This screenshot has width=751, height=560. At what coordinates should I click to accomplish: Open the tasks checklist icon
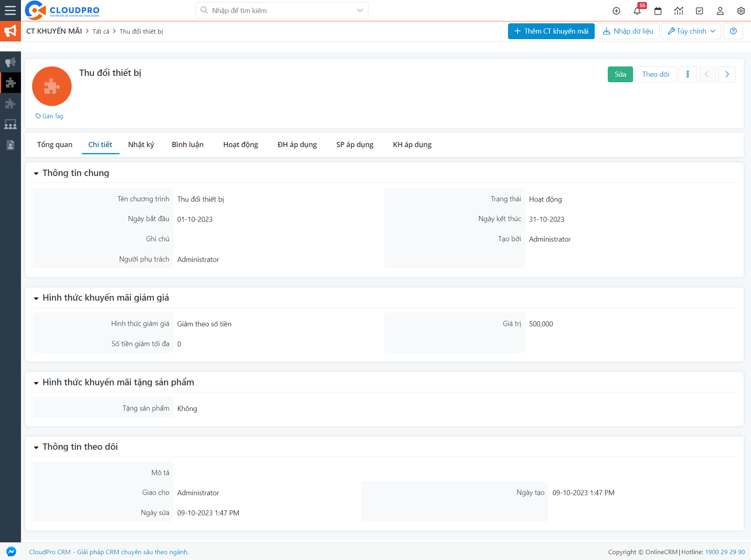click(x=699, y=11)
